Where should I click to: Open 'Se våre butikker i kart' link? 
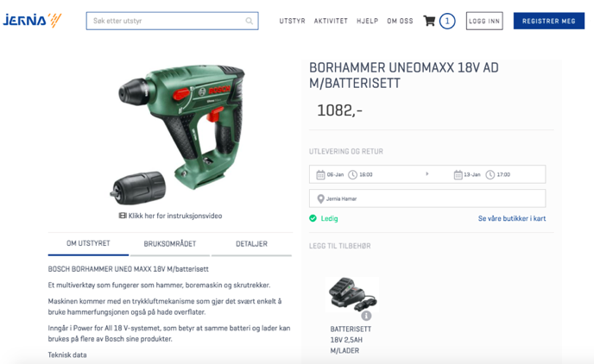point(512,218)
